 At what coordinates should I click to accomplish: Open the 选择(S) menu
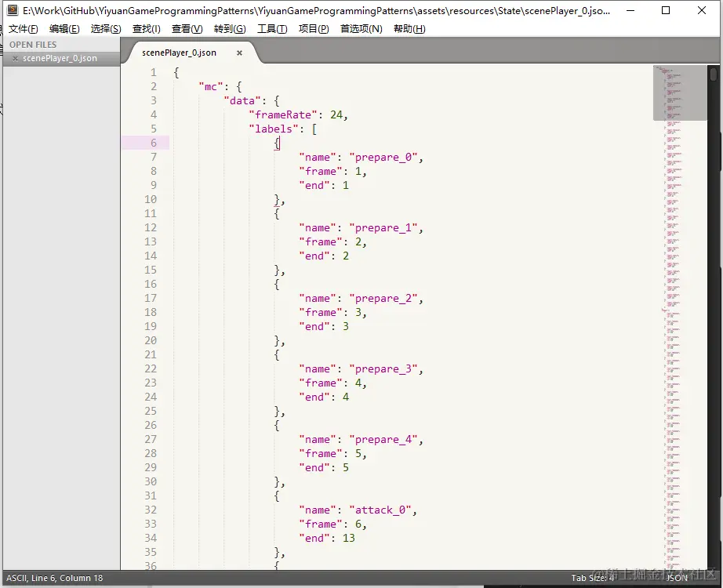point(106,29)
